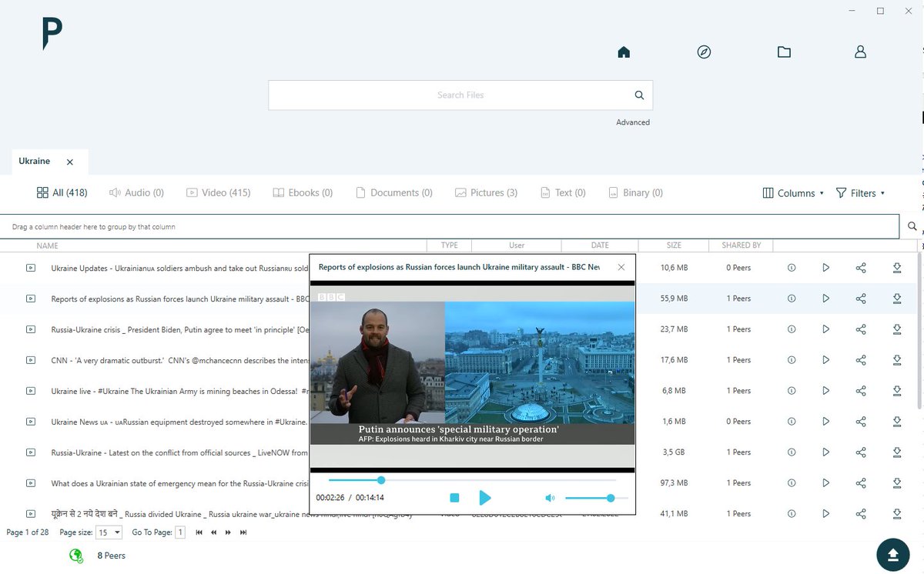The height and width of the screenshot is (574, 924).
Task: Share the state of emergency file
Action: click(x=861, y=483)
